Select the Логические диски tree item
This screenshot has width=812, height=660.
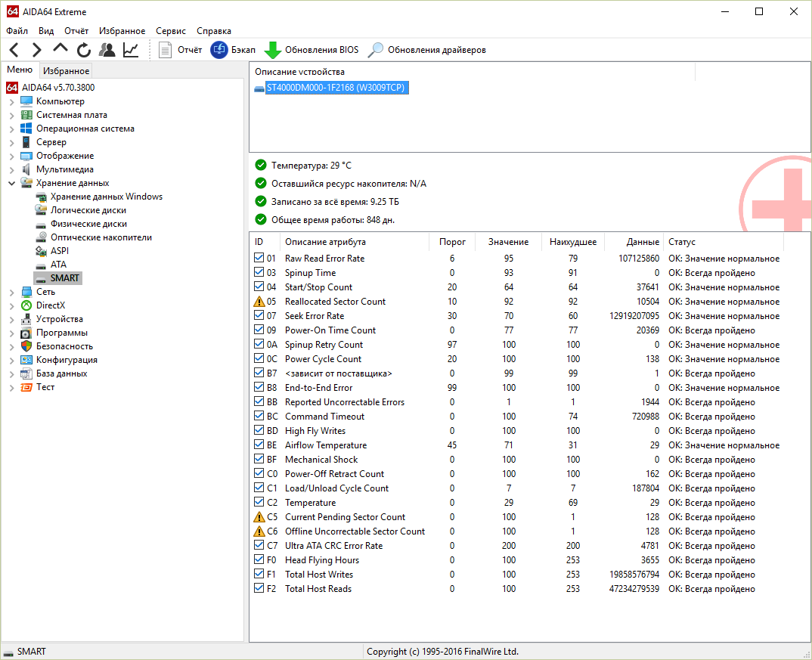(88, 210)
